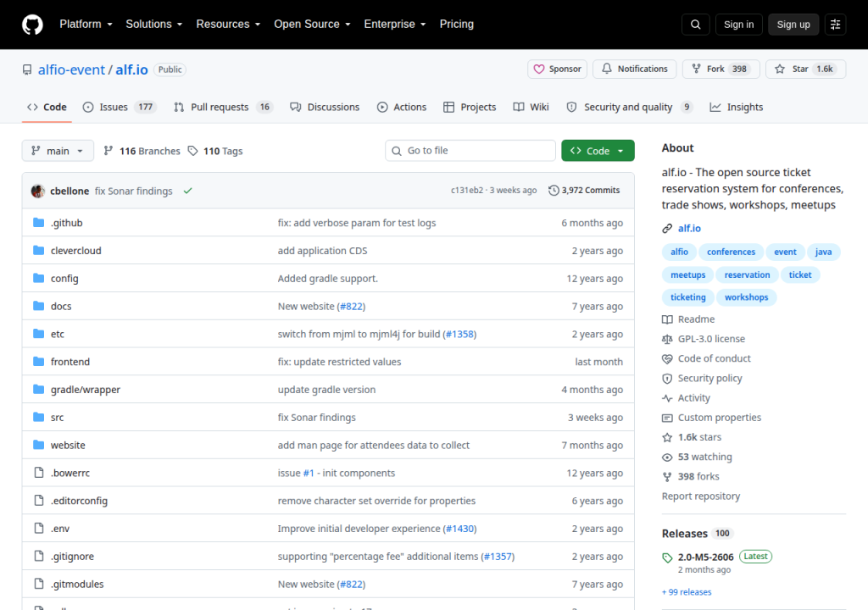
Task: Click Report repository link
Action: click(701, 496)
